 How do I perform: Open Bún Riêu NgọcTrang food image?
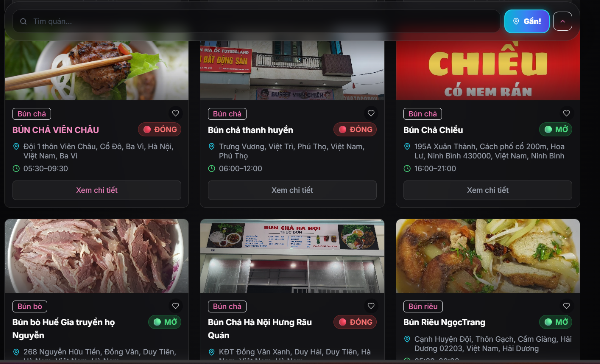[488, 256]
